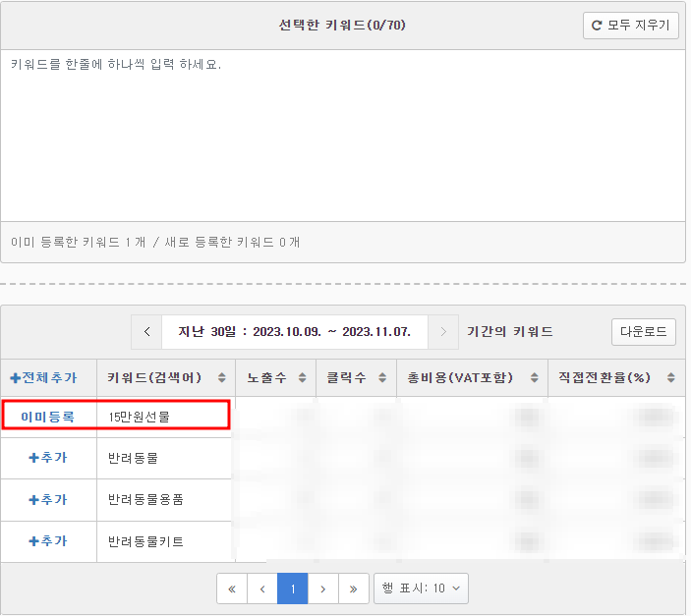Image resolution: width=691 pixels, height=616 pixels.
Task: Open the 행 표시: 10 dropdown
Action: (x=421, y=588)
